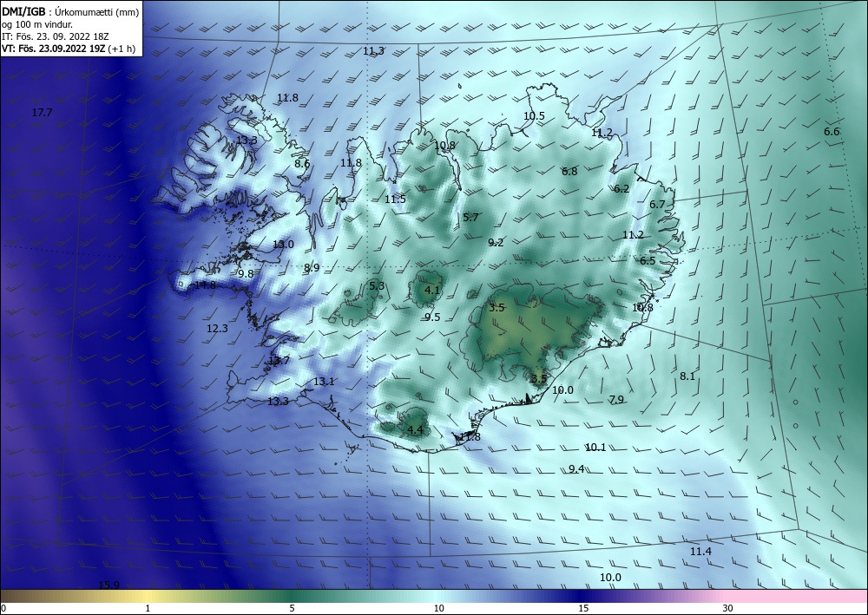This screenshot has height=615, width=868.
Task: Click the 9.4 value label
Action: pyautogui.click(x=577, y=469)
